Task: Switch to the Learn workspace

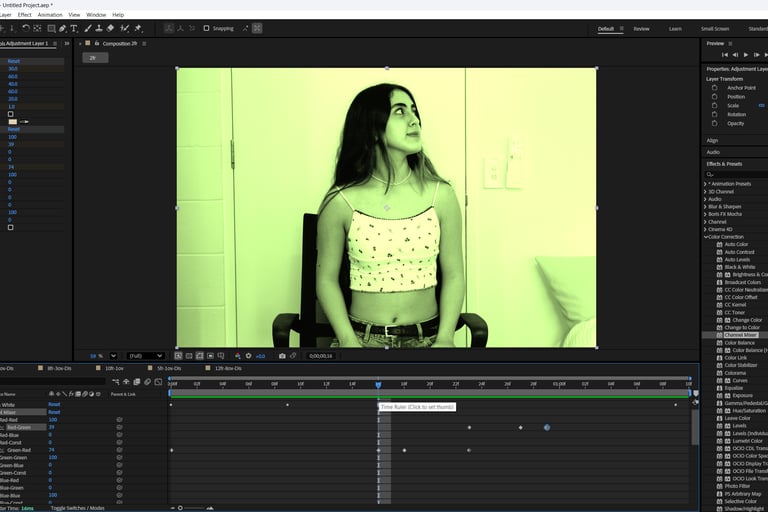Action: [675, 29]
